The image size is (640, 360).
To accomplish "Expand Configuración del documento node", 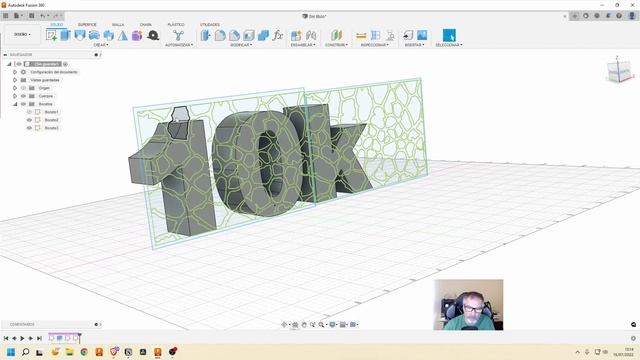I will click(15, 72).
